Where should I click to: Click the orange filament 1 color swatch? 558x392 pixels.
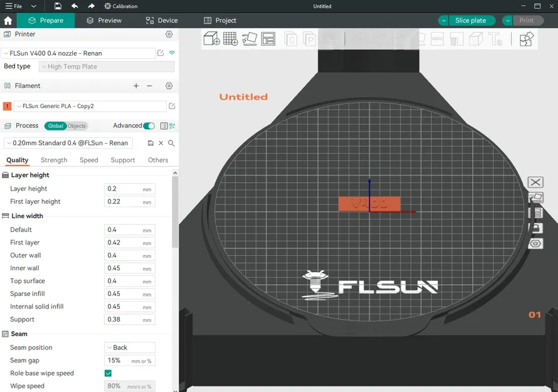tap(7, 106)
